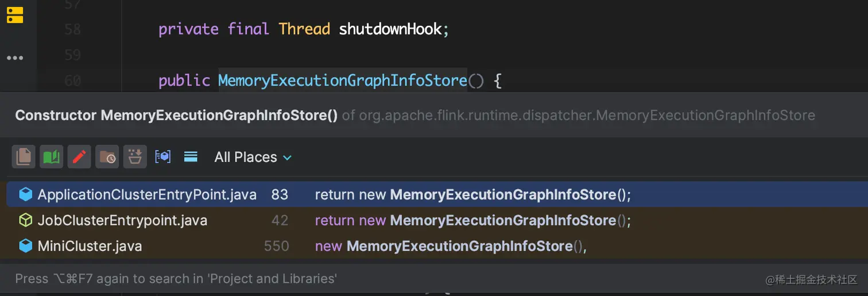Click the green-outlined JobClusterEntrypoint file icon
This screenshot has height=296, width=868.
26,221
